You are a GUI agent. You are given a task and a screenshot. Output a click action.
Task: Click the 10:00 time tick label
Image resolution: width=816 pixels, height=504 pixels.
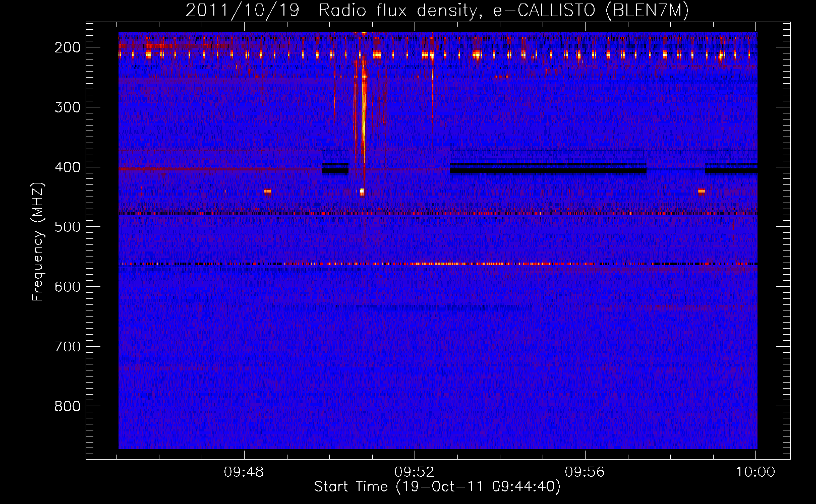[x=755, y=472]
